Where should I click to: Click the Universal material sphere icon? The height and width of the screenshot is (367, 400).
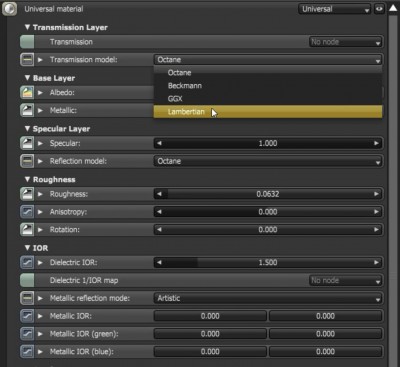[10, 9]
